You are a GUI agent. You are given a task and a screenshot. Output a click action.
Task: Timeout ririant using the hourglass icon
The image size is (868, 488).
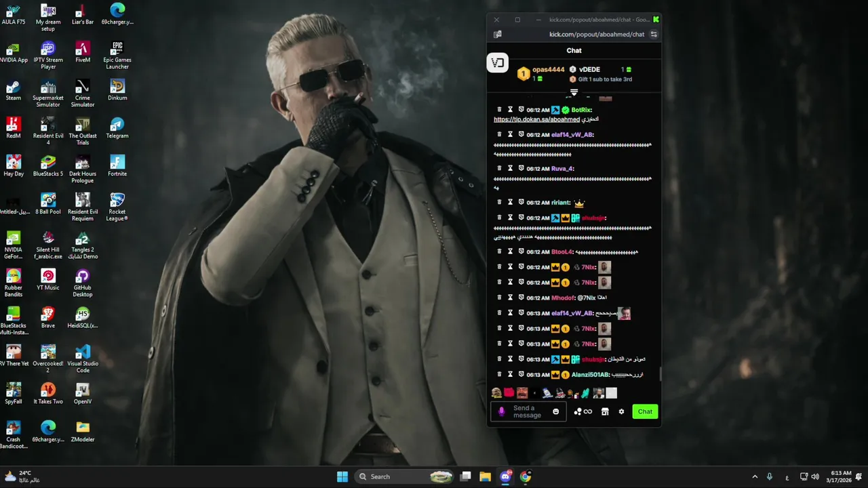510,203
